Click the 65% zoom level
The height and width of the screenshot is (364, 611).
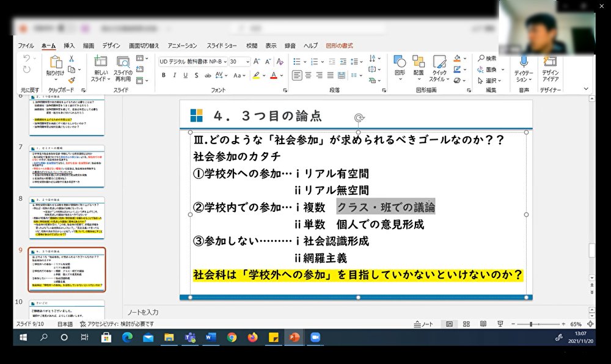pyautogui.click(x=576, y=324)
